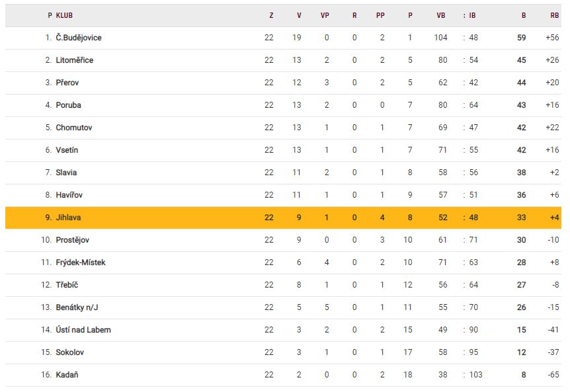
Task: Open the Sokolov club link
Action: 69,352
